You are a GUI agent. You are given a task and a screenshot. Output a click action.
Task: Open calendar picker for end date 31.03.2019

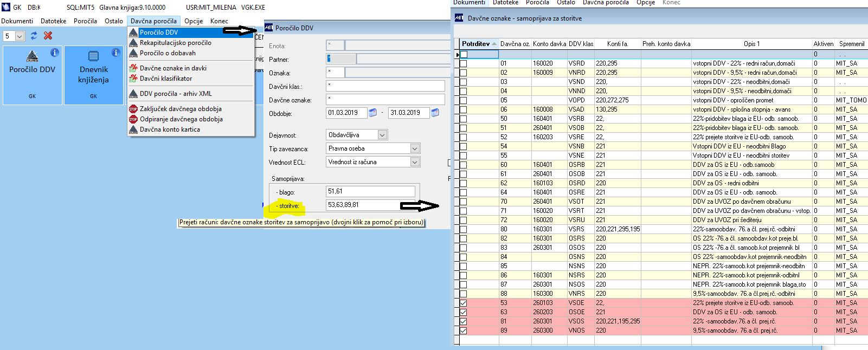[434, 113]
